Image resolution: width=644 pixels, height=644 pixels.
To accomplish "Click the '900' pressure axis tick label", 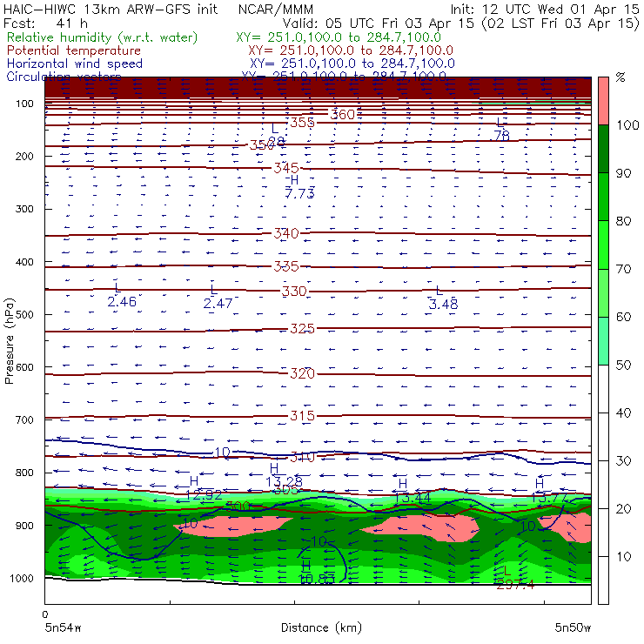I will [x=24, y=526].
